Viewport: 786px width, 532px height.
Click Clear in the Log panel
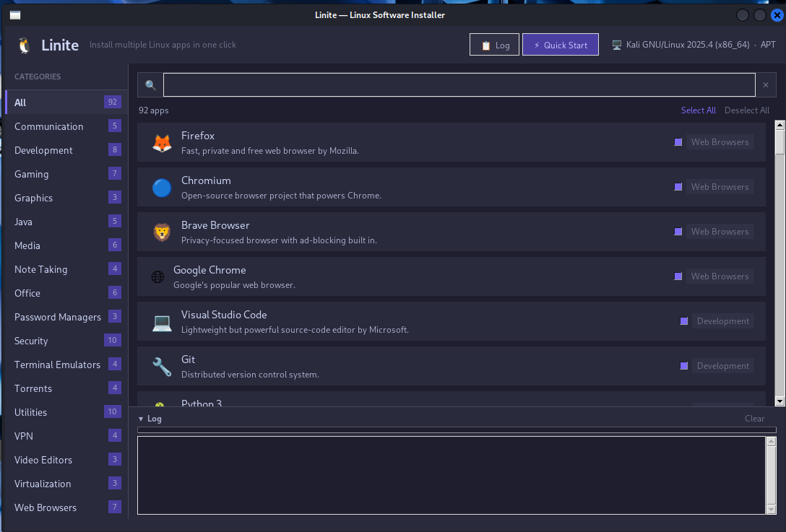(x=754, y=418)
